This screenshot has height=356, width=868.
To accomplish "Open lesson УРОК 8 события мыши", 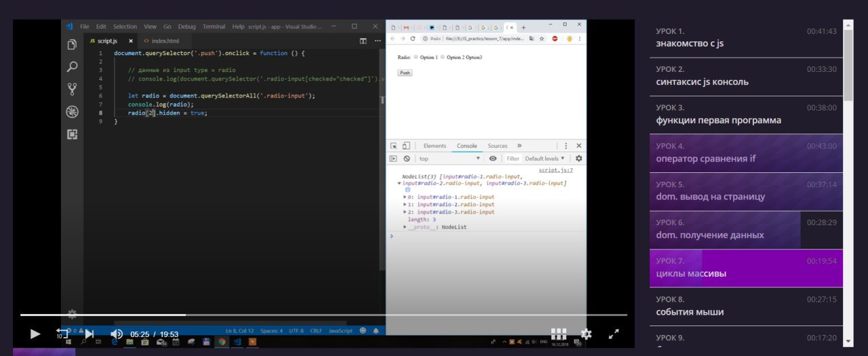I will pyautogui.click(x=746, y=306).
